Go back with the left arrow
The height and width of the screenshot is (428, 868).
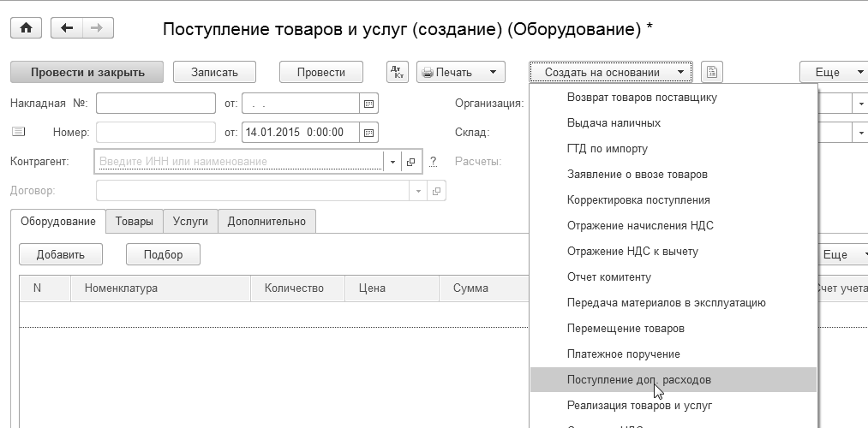coord(67,28)
